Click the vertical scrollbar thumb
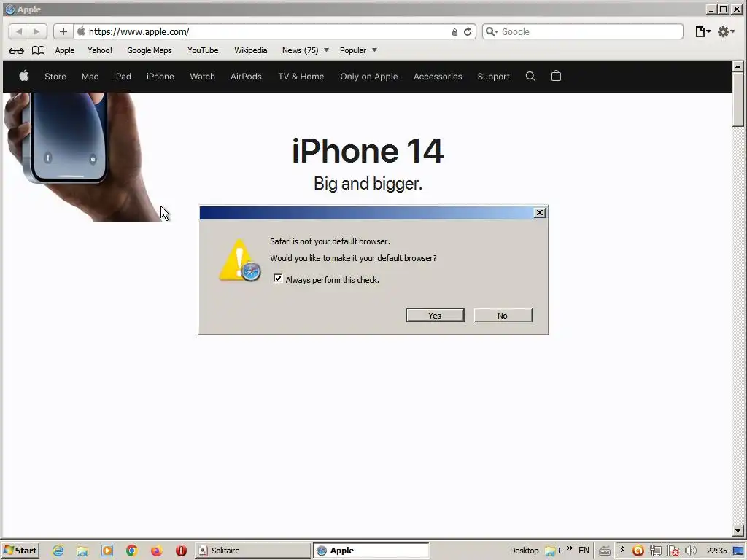 (x=738, y=99)
